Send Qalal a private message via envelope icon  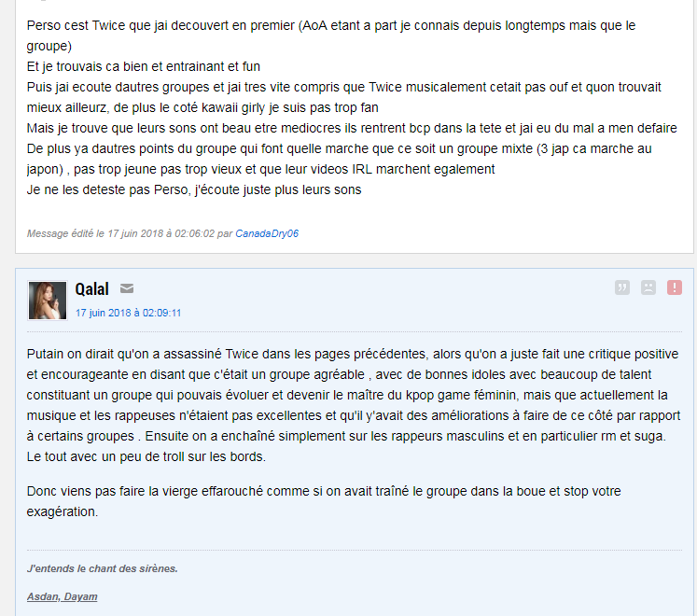click(127, 288)
